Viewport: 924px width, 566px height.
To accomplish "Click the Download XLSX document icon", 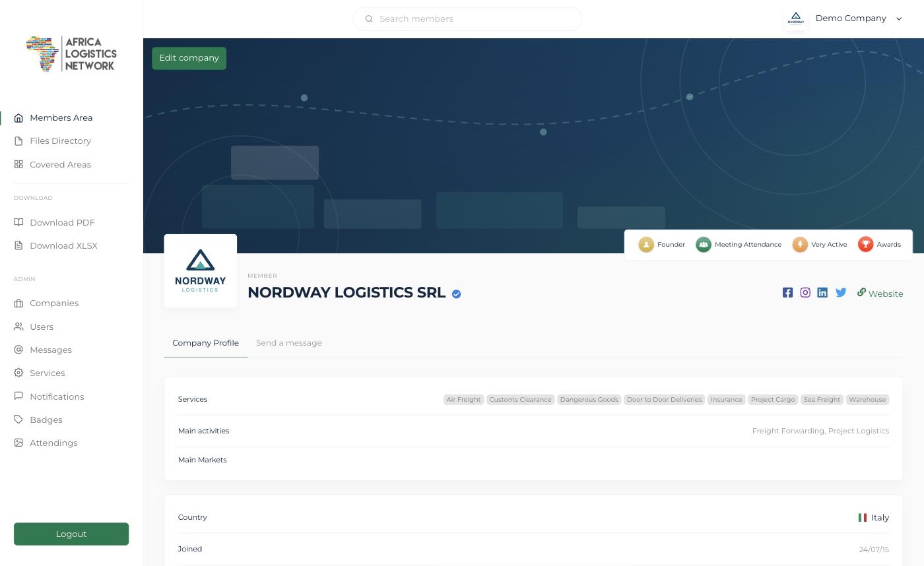I will 18,245.
